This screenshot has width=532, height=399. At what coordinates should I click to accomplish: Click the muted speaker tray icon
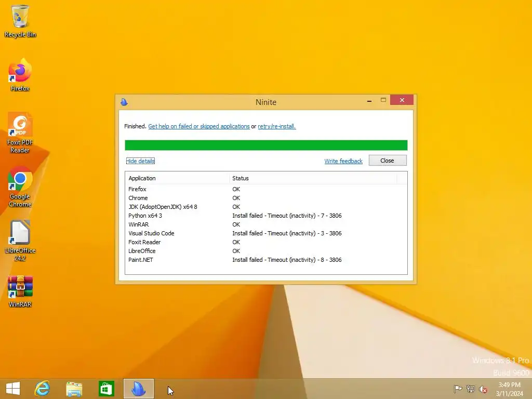click(483, 389)
